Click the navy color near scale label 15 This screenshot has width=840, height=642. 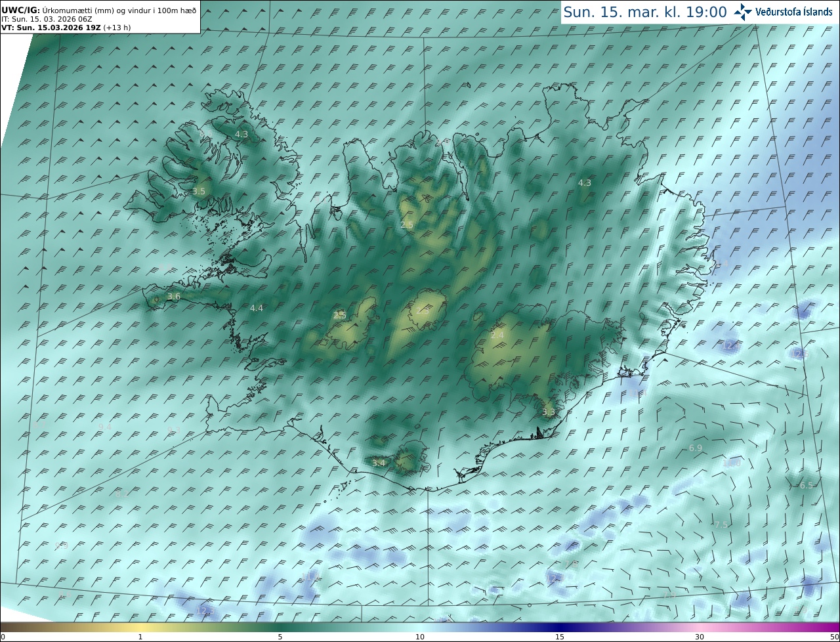560,627
